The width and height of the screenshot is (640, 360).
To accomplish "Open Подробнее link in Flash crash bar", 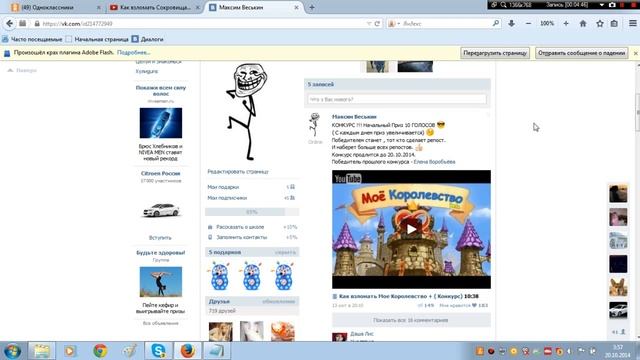I will [x=133, y=53].
